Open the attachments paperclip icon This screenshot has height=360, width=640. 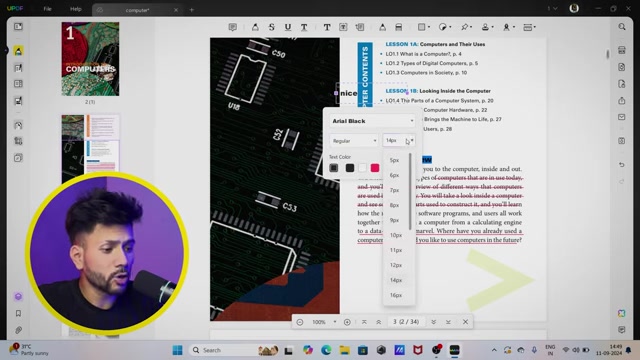coord(18,330)
